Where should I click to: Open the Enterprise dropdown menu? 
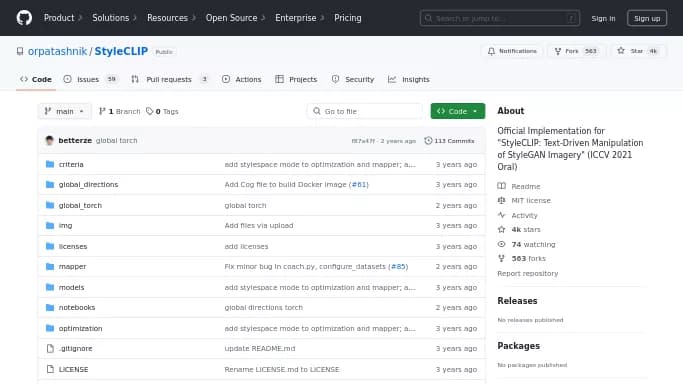pos(300,18)
